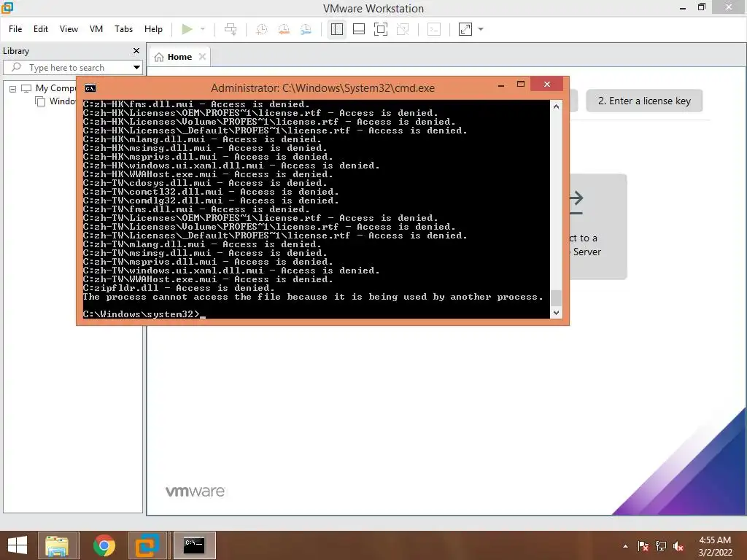This screenshot has height=560, width=747.
Task: Open File Explorer from taskbar
Action: point(57,545)
